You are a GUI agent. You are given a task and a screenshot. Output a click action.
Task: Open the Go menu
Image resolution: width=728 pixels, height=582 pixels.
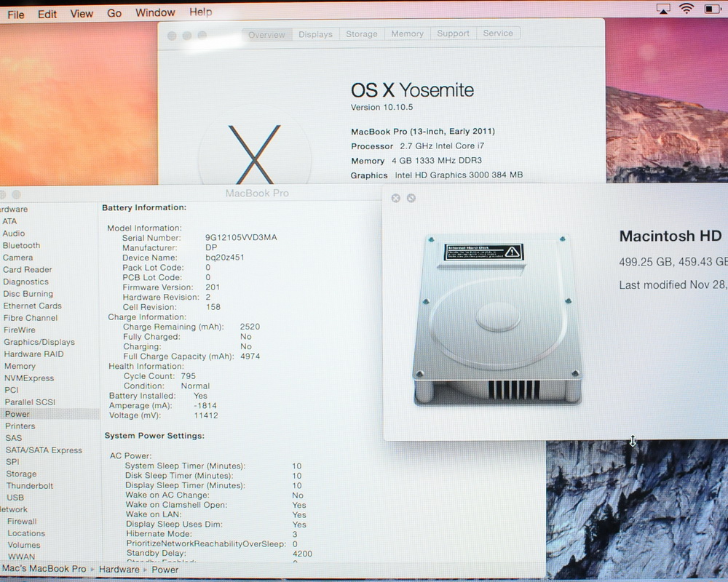114,13
